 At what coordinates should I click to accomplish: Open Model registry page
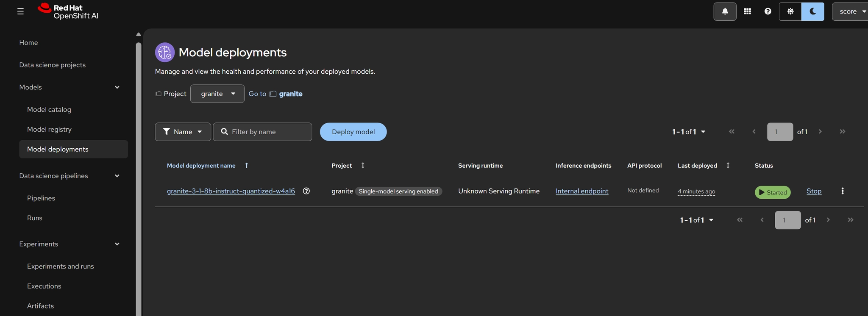[49, 129]
